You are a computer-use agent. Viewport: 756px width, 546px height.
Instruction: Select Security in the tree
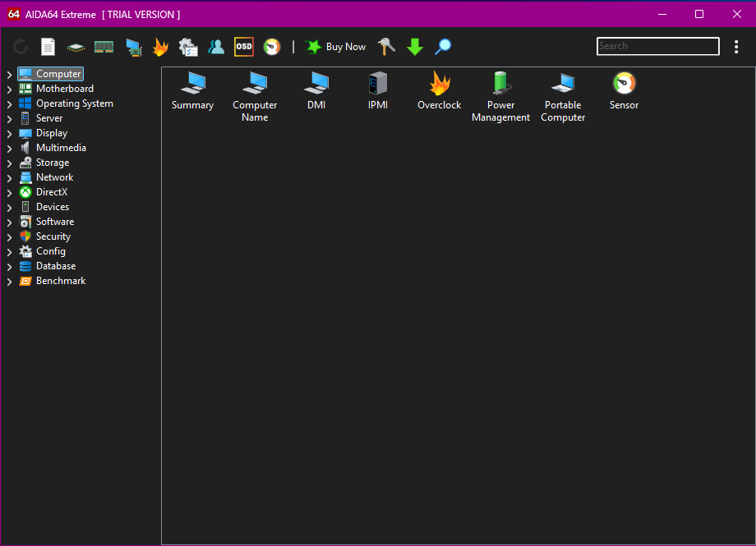tap(45, 236)
